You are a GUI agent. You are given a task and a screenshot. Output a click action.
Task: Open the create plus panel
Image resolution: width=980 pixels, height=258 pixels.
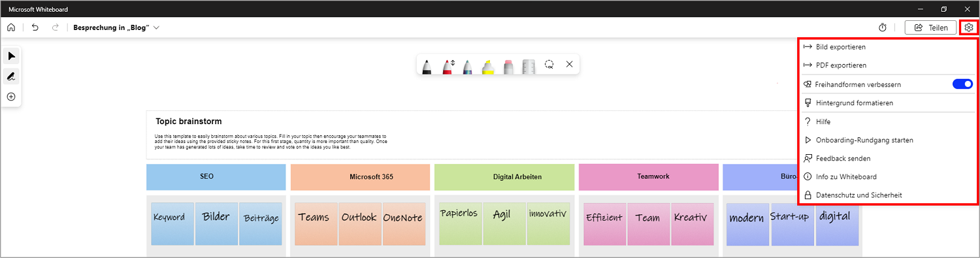pos(11,97)
